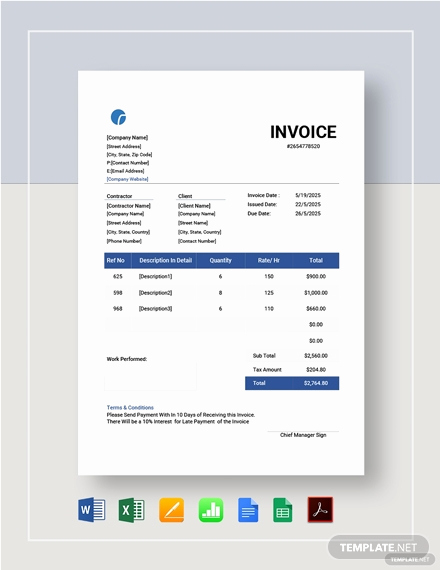Screen dimensions: 440x570
Task: Select the [Description3] cell
Action: pos(155,309)
